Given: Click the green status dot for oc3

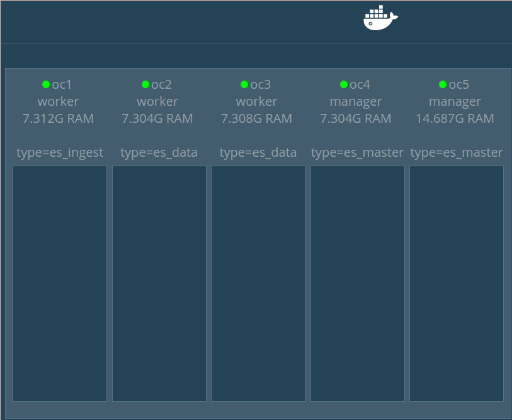Looking at the screenshot, I should pyautogui.click(x=244, y=84).
